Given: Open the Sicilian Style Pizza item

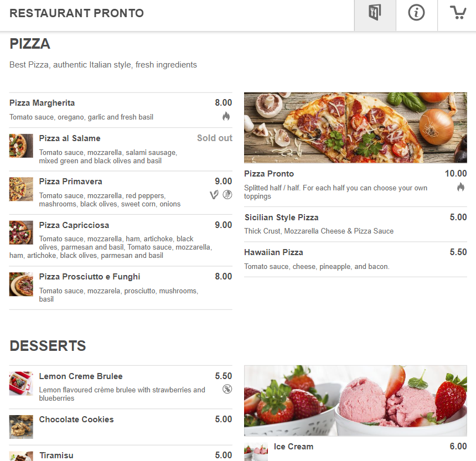Looking at the screenshot, I should tap(281, 217).
